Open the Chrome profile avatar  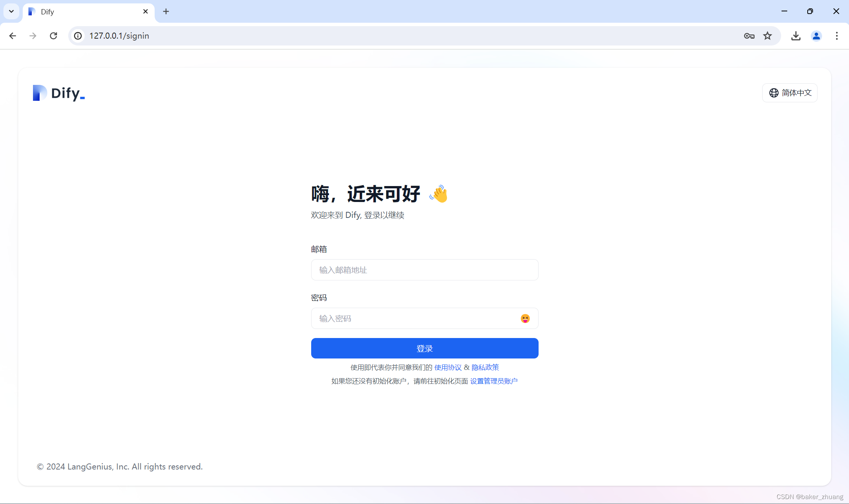(816, 36)
